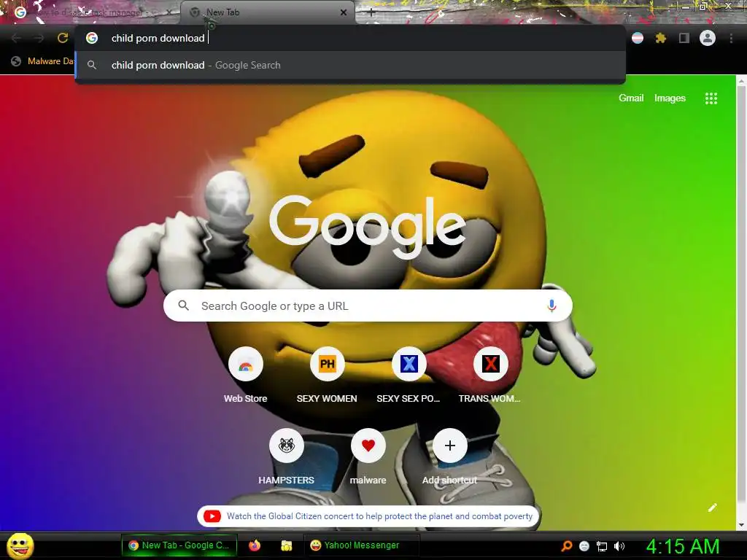Screen dimensions: 747x560
Task: Open the Images link
Action: tap(670, 98)
